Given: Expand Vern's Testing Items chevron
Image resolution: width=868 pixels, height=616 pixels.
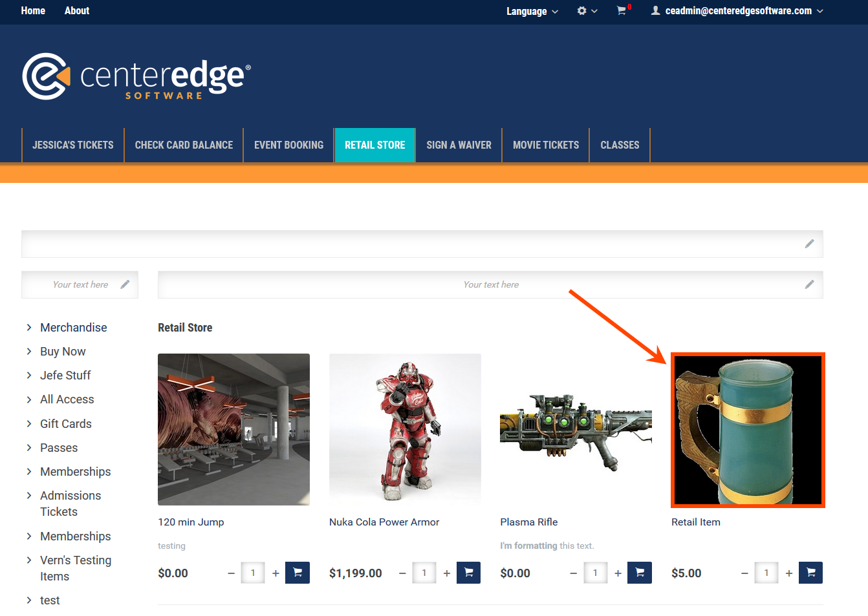Looking at the screenshot, I should 29,560.
